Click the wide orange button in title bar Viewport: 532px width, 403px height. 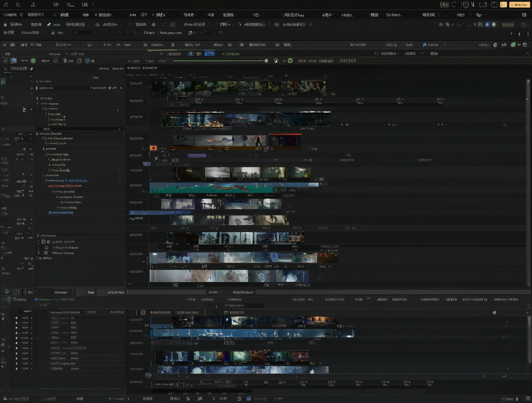pos(519,5)
